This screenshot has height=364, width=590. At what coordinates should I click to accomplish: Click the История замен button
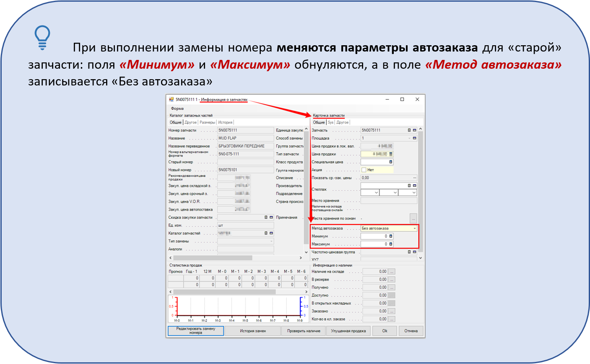pos(252,331)
